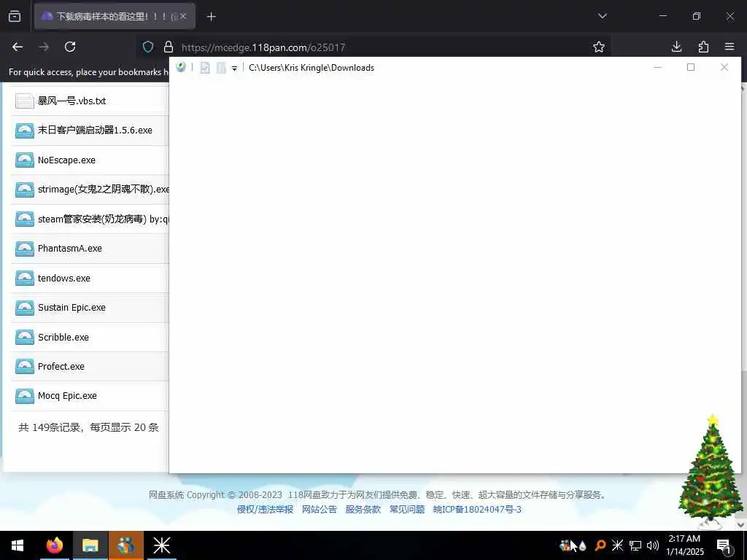Open the Firefox extensions menu
Viewport: 747px width, 560px height.
coord(703,47)
